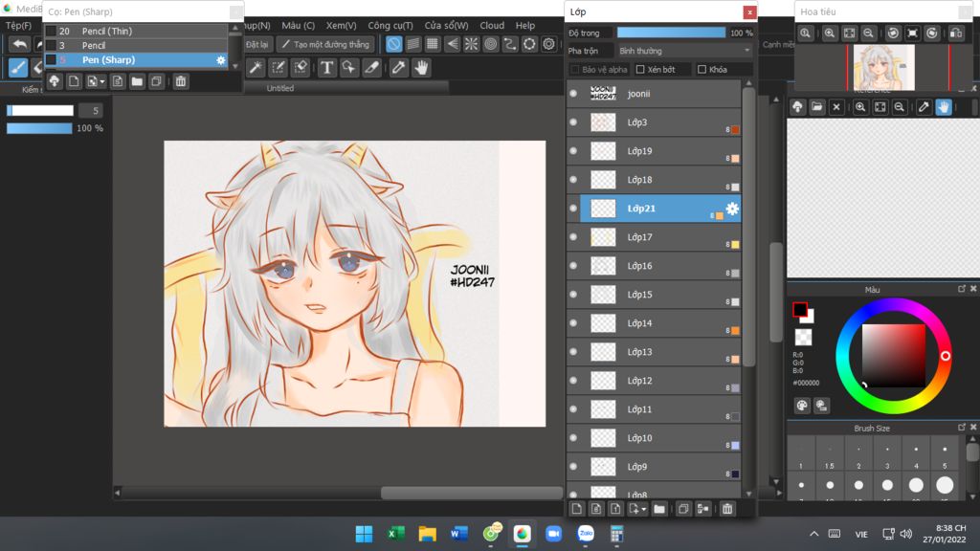
Task: Create new layer in the layer panel
Action: click(576, 509)
